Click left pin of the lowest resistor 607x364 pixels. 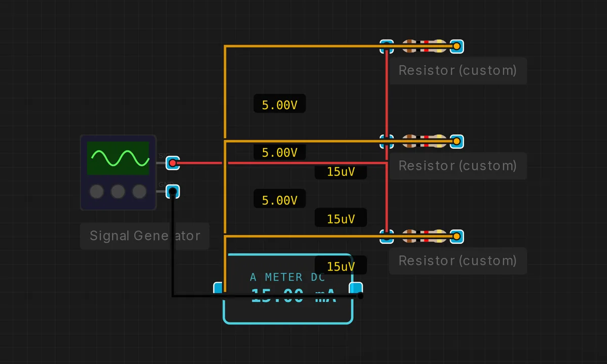387,236
